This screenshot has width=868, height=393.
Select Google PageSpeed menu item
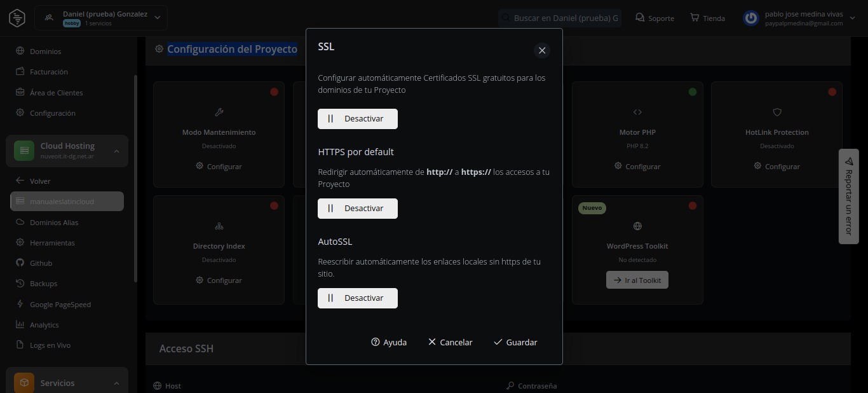(x=60, y=305)
